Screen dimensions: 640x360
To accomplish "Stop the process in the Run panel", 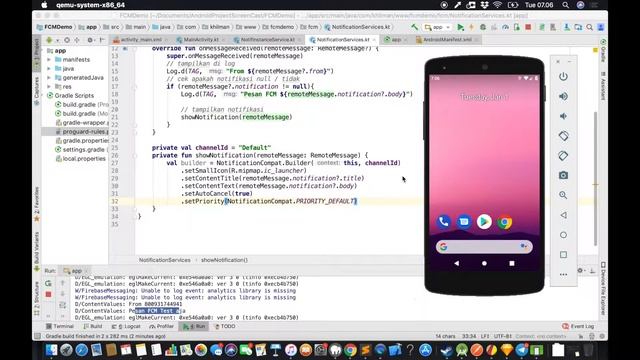I will (x=48, y=294).
